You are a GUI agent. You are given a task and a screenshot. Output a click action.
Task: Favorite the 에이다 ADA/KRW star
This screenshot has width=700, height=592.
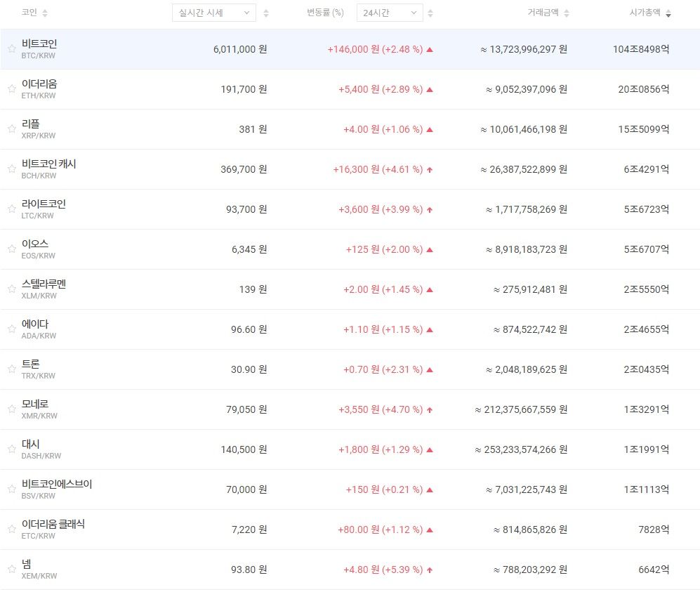(x=12, y=329)
